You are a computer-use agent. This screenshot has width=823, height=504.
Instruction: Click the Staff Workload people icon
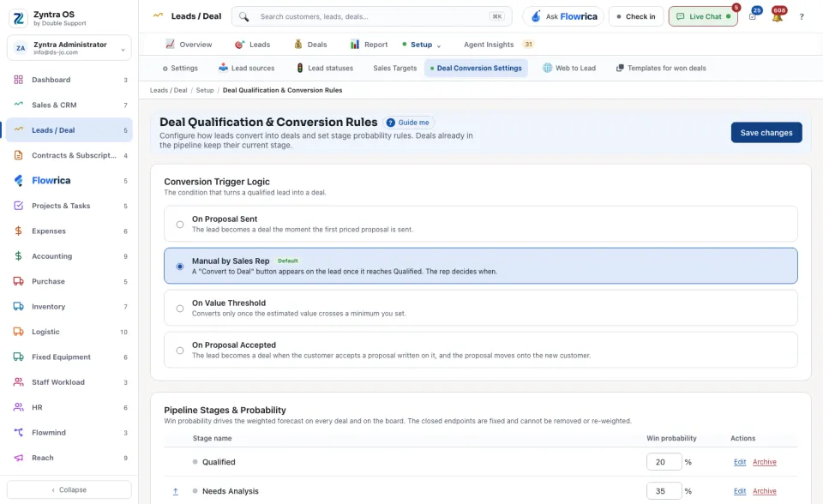click(x=18, y=382)
